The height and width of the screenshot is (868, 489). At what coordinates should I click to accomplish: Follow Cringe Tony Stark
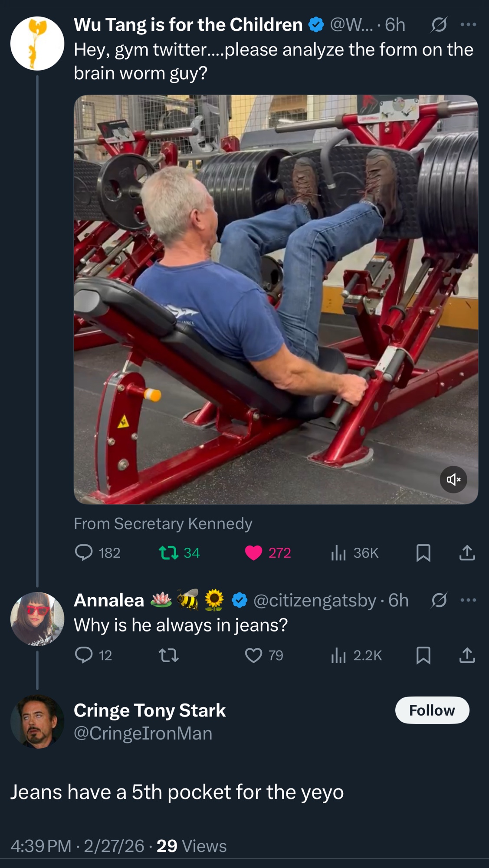pos(432,710)
